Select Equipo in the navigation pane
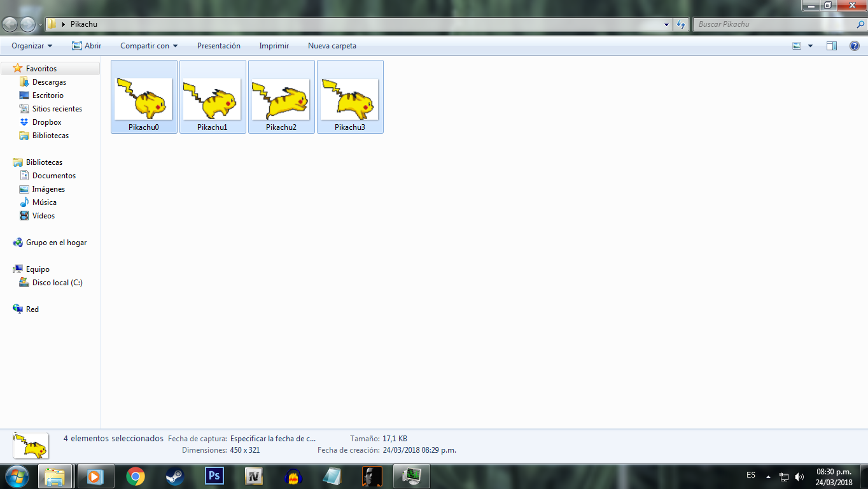The width and height of the screenshot is (868, 489). [x=38, y=269]
